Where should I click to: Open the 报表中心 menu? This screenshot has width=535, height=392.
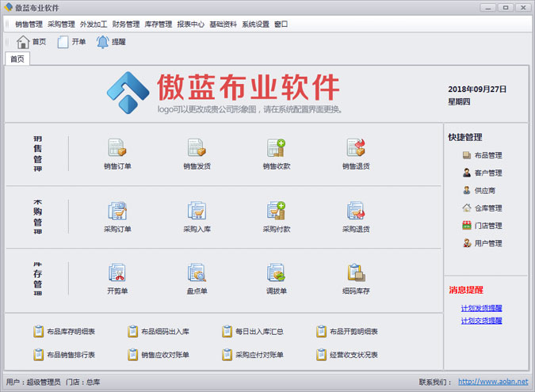click(191, 24)
